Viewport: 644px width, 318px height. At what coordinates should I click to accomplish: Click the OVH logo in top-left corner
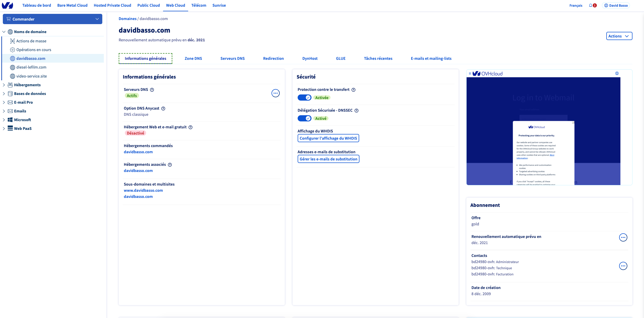(x=7, y=5)
